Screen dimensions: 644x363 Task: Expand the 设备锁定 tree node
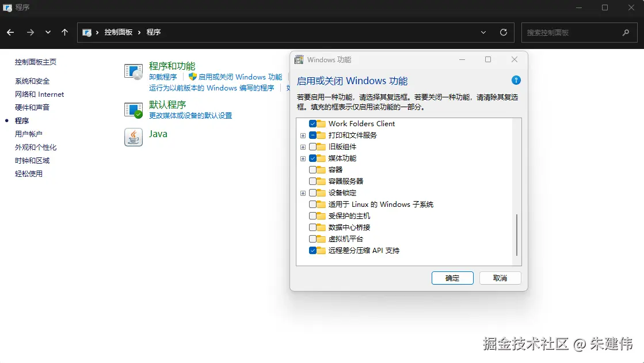click(x=303, y=192)
